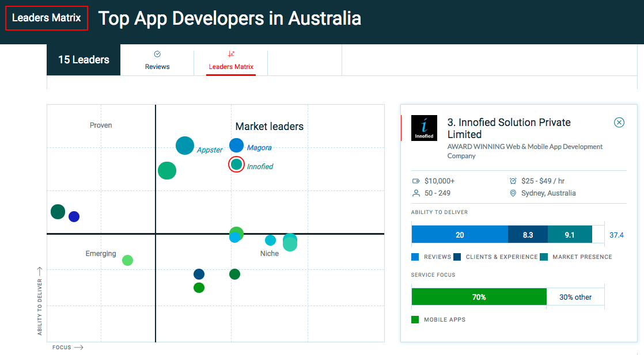The width and height of the screenshot is (644, 355).
Task: Click the 70% mobile apps service bar
Action: tap(479, 297)
